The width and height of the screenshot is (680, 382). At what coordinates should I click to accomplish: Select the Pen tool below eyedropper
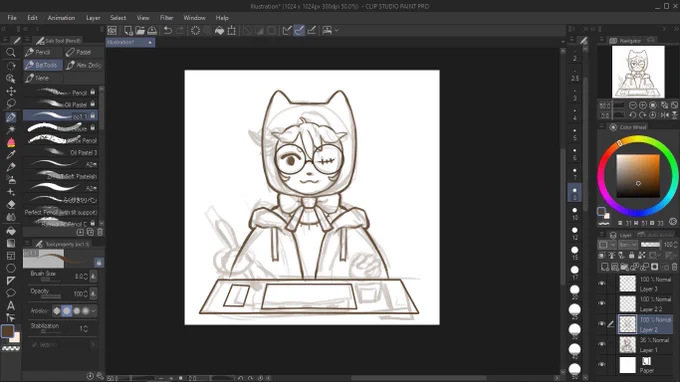coord(11,167)
